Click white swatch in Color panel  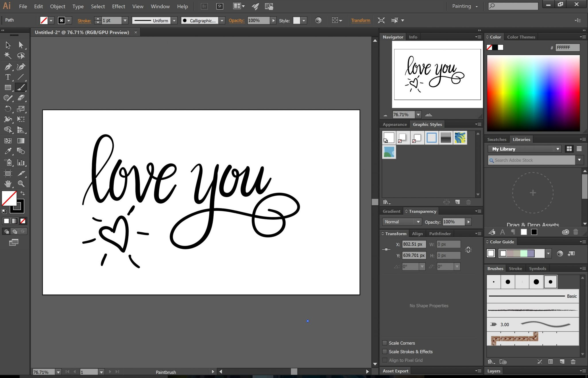coord(501,47)
